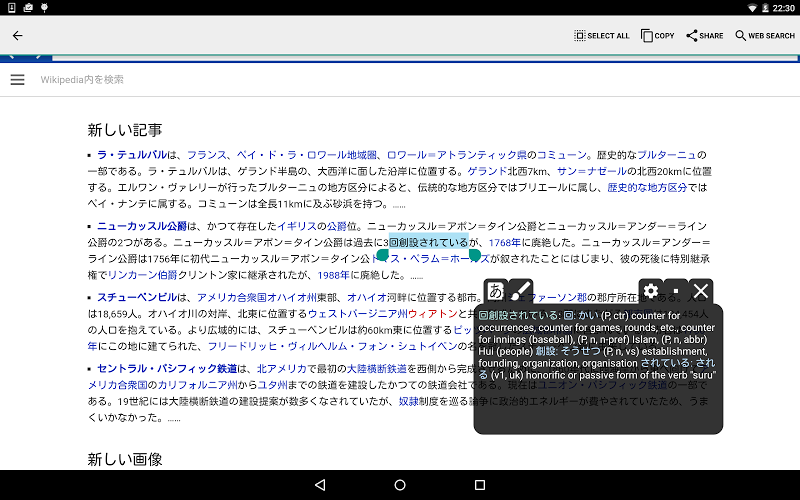Open the イギリス link

pyautogui.click(x=297, y=226)
